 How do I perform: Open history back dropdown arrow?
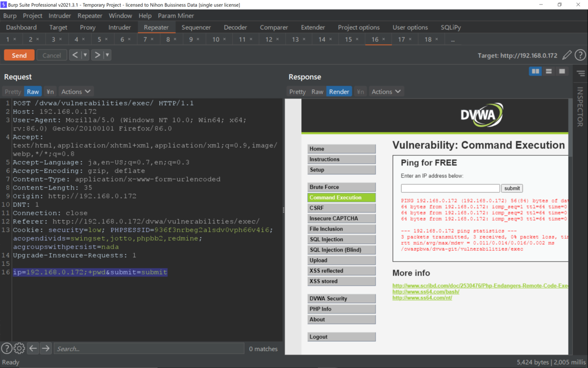85,55
